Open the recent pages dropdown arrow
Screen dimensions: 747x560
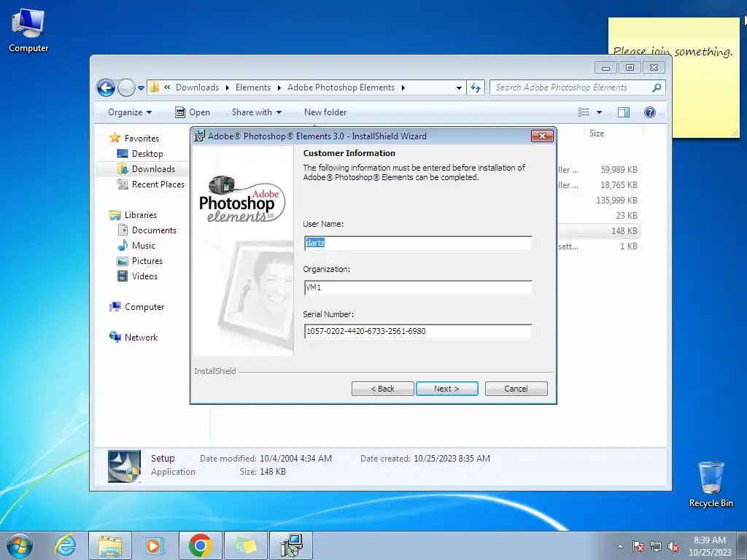click(141, 88)
